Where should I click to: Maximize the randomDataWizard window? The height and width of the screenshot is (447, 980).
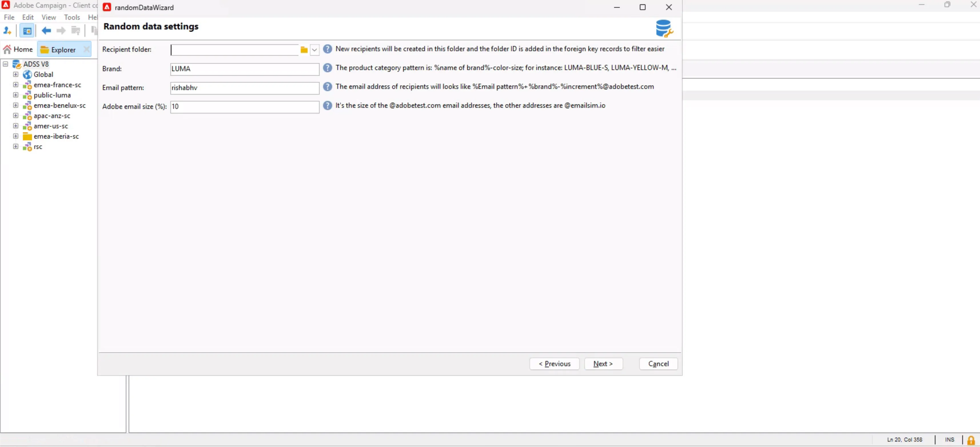[643, 7]
